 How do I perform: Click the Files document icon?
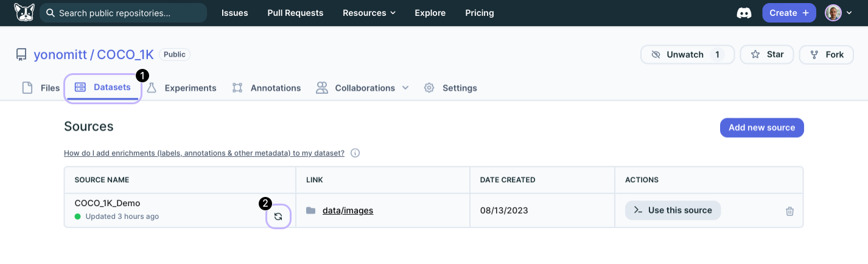tap(27, 88)
